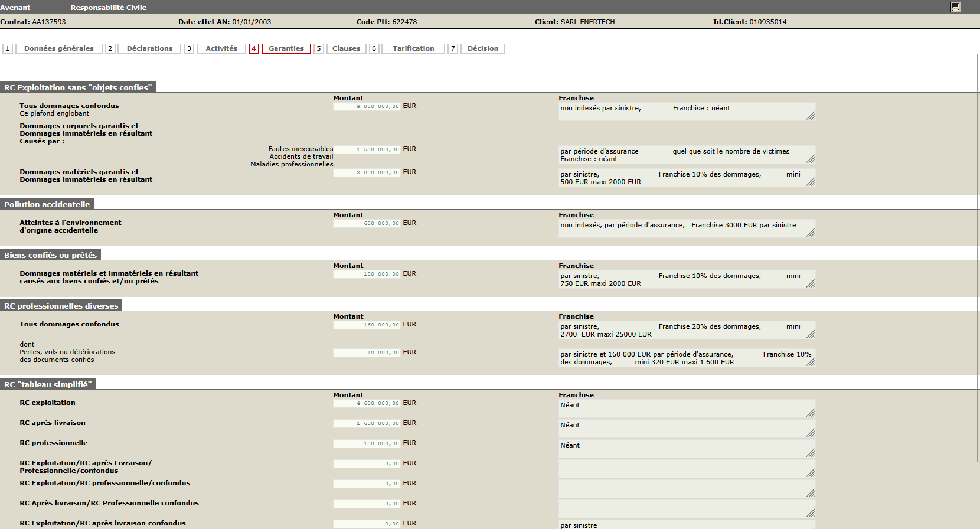Click last franchise box starting 'par sinistre'
Screen dimensions: 980x529
click(x=687, y=525)
